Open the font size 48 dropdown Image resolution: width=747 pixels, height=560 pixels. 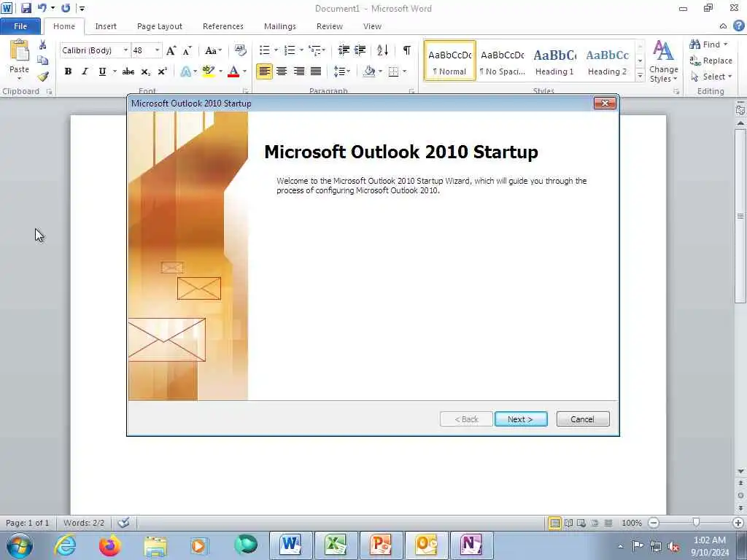[158, 50]
